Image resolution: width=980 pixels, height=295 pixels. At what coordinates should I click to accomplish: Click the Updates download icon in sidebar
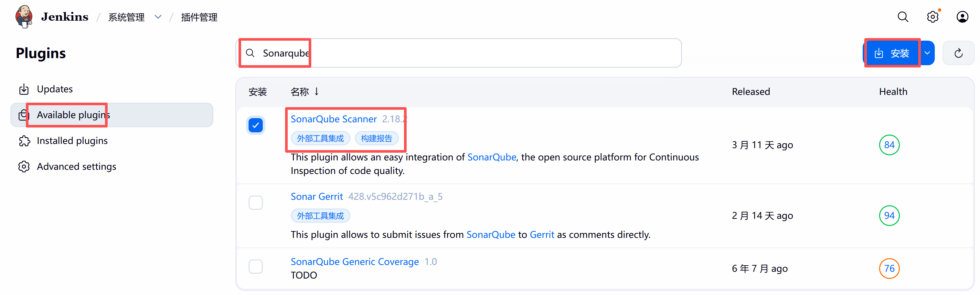click(24, 89)
